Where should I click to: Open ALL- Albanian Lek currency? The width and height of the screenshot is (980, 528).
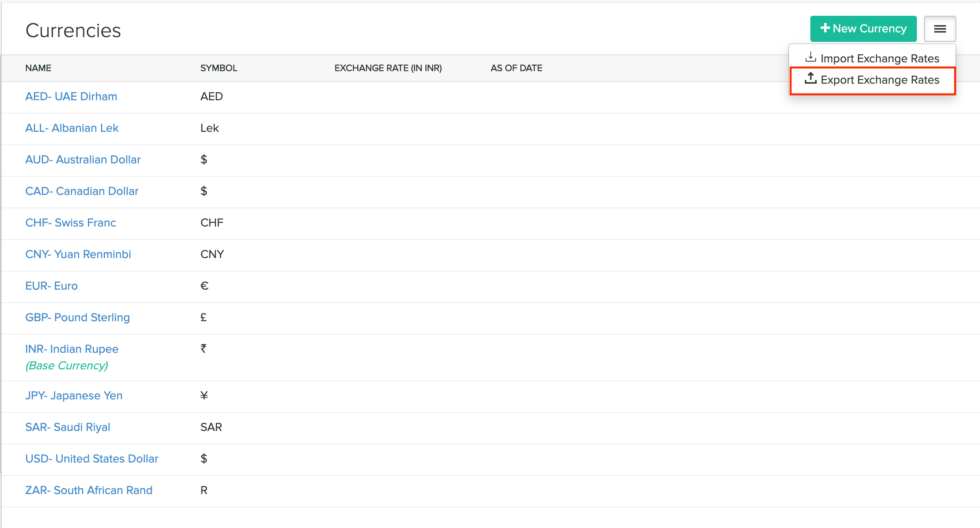[72, 128]
